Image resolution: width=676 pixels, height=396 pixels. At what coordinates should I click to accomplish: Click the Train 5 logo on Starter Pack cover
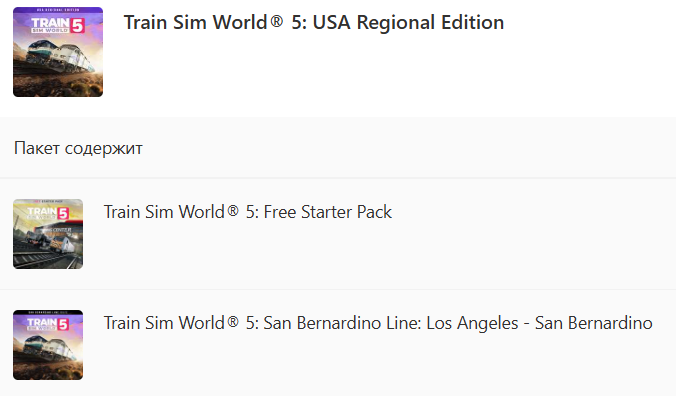(48, 213)
